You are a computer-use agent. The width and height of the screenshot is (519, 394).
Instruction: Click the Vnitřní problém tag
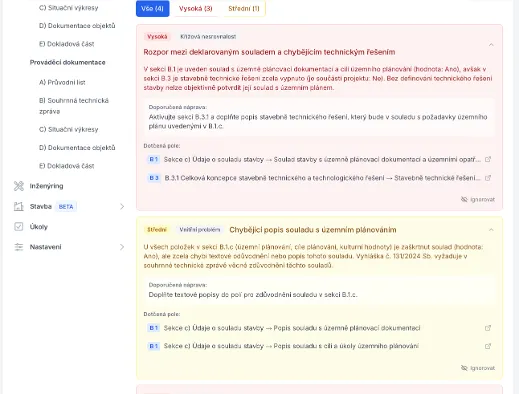[200, 230]
